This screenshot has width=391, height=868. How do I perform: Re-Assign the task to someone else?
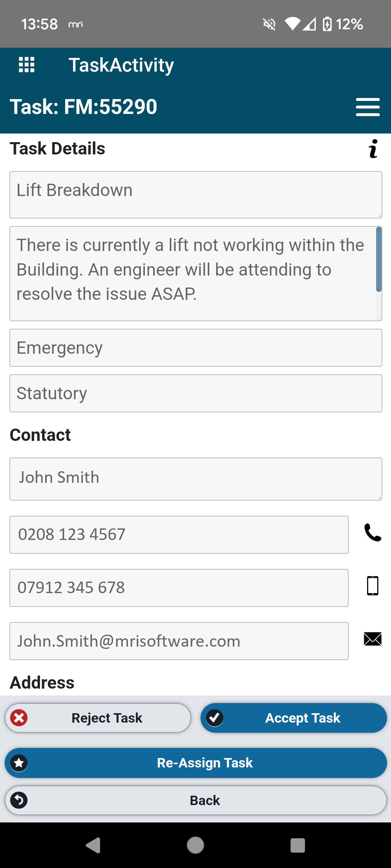[195, 763]
